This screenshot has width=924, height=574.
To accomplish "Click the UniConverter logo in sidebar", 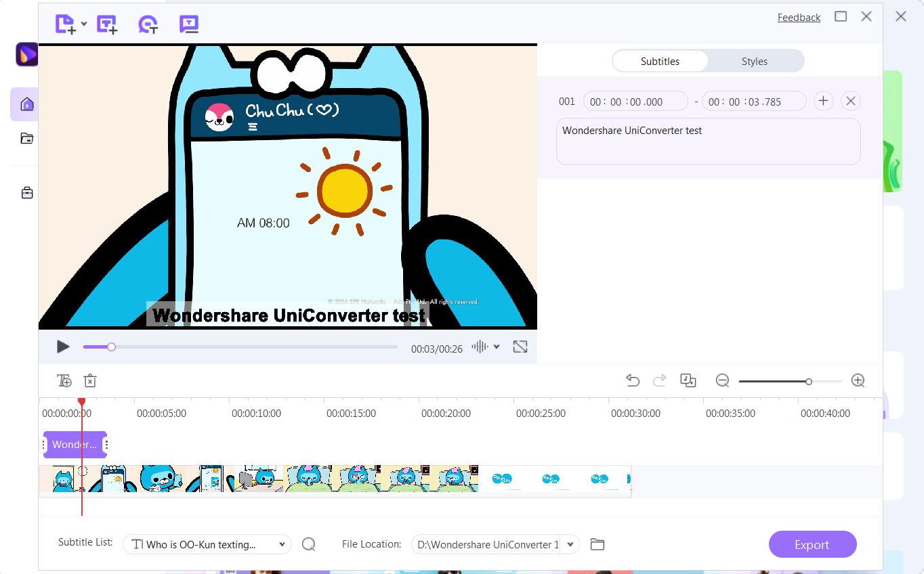I will pos(26,54).
